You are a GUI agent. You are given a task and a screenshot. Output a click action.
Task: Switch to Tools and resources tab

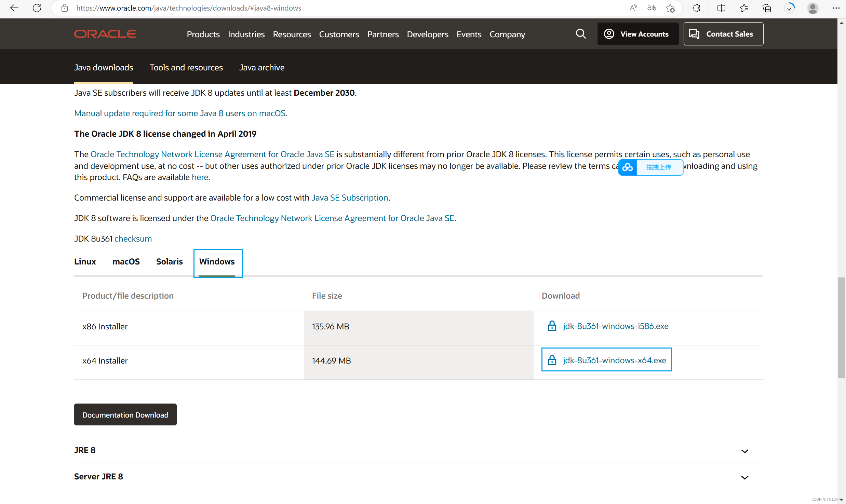tap(186, 67)
